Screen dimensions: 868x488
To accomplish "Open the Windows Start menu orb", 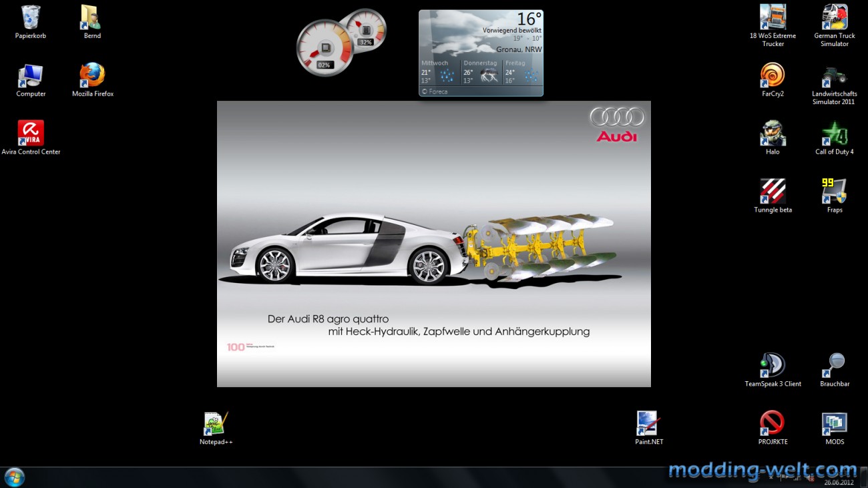I will (14, 477).
